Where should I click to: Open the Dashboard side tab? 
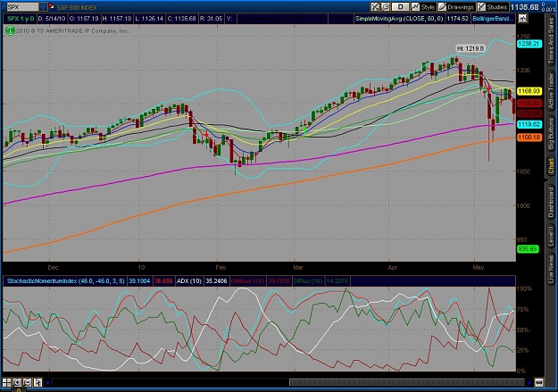pyautogui.click(x=551, y=202)
